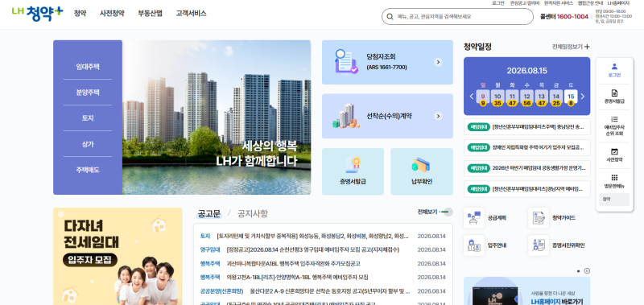Open the 사전청약 calendar icon in side panel
The width and height of the screenshot is (644, 305).
614,151
